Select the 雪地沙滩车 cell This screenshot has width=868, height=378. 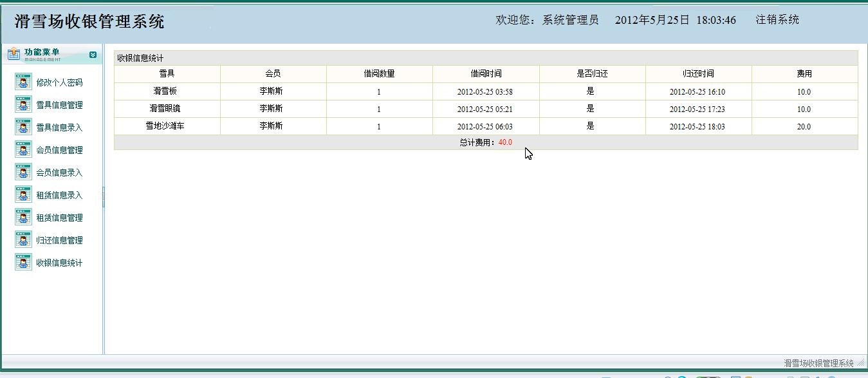click(167, 126)
